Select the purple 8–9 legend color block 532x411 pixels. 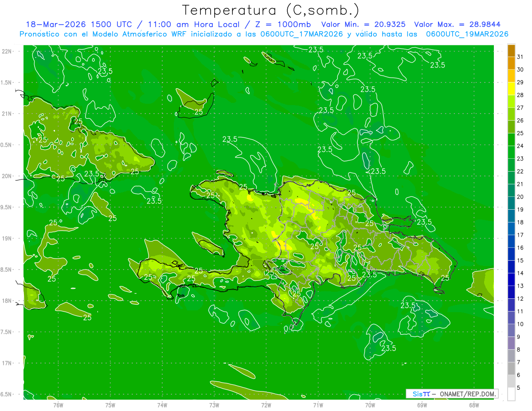(511, 343)
